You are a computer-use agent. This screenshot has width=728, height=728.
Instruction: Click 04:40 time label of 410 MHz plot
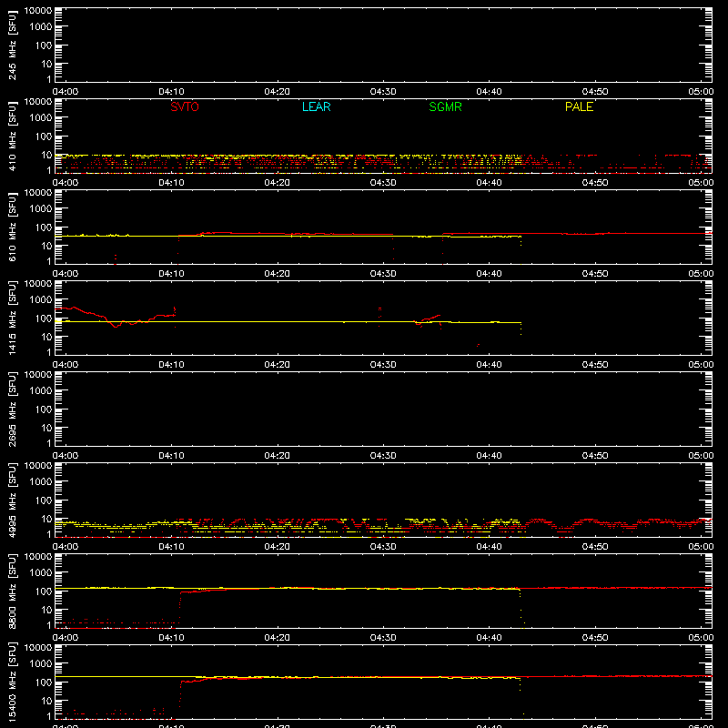[x=489, y=183]
